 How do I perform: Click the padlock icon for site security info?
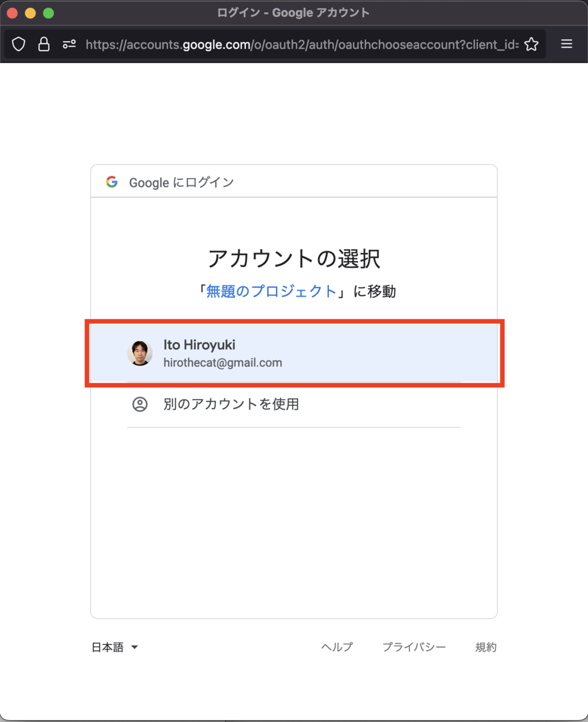[43, 44]
